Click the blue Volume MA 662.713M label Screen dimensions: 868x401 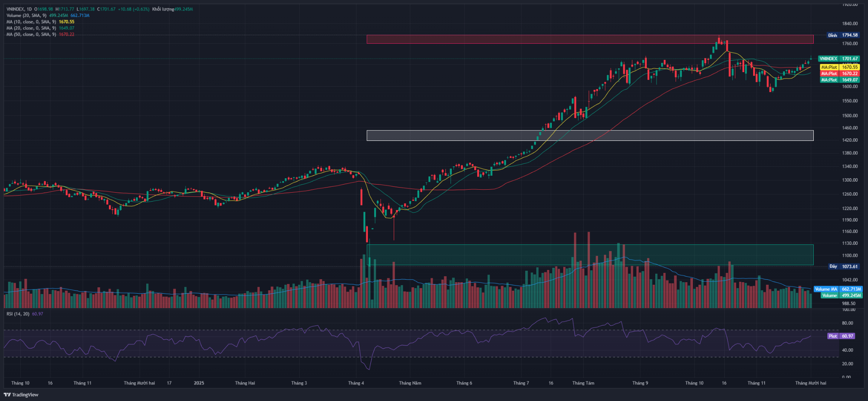837,289
